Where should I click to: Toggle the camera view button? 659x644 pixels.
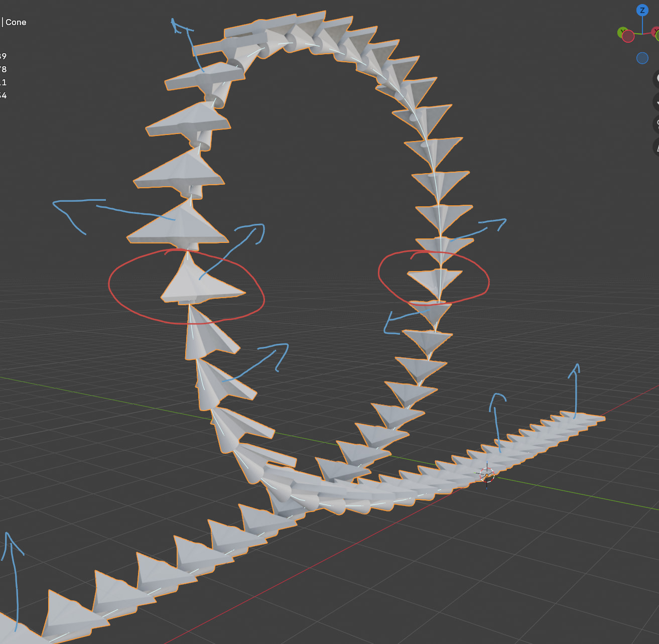tap(657, 123)
